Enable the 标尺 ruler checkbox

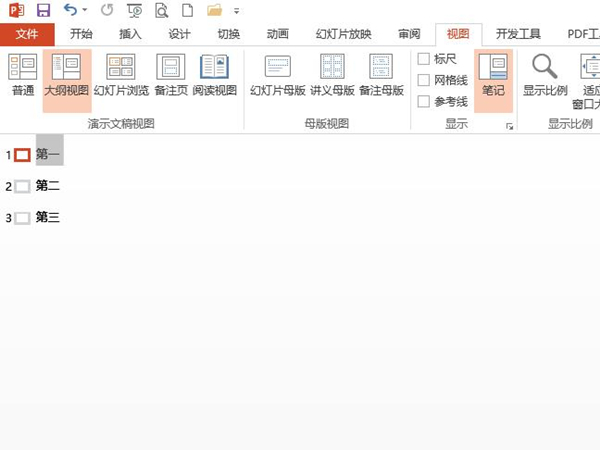[x=424, y=59]
